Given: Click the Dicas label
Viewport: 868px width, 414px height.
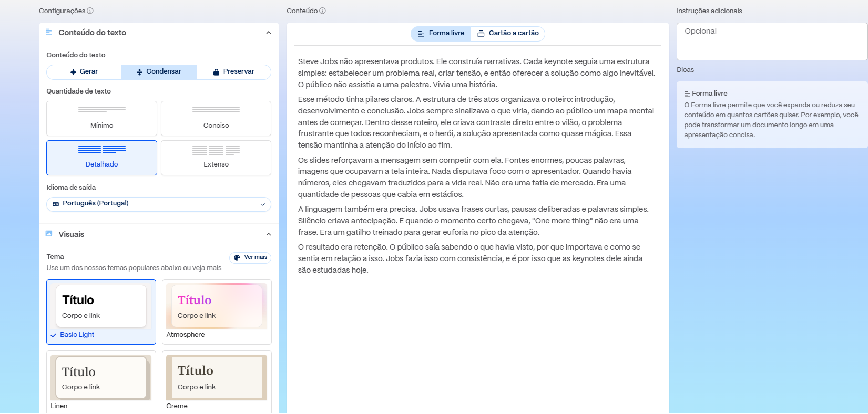Looking at the screenshot, I should pos(685,70).
